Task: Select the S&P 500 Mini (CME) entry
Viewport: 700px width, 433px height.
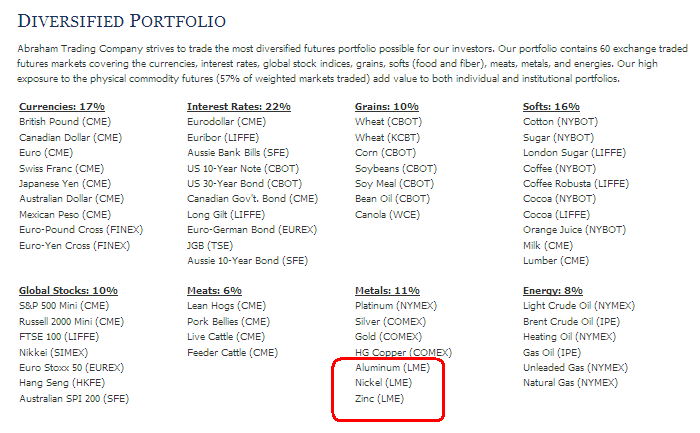Action: 64,305
